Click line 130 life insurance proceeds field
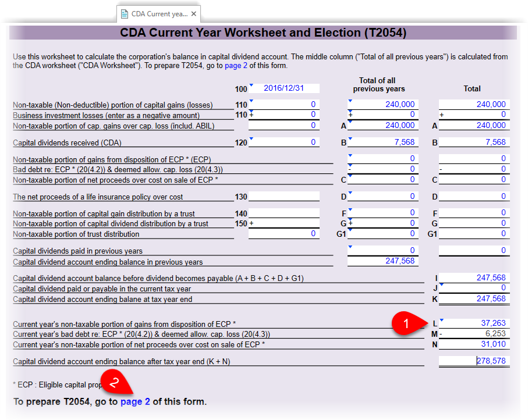528x420 pixels. (x=284, y=197)
